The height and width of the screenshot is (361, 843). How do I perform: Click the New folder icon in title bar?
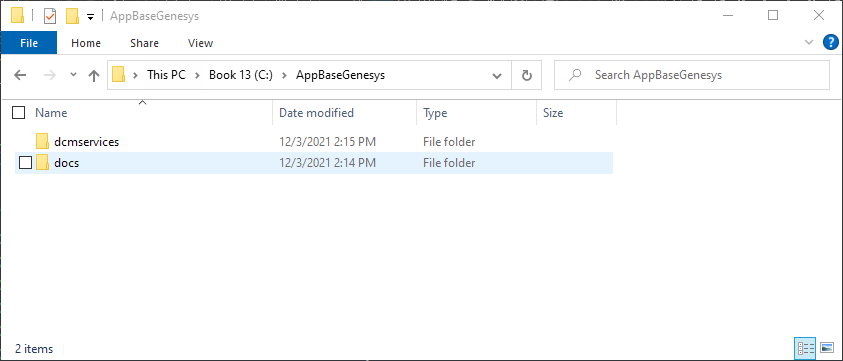(x=73, y=16)
